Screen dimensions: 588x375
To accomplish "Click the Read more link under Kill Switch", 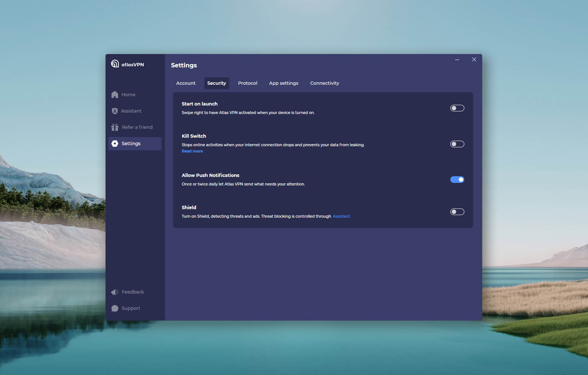I will (192, 151).
